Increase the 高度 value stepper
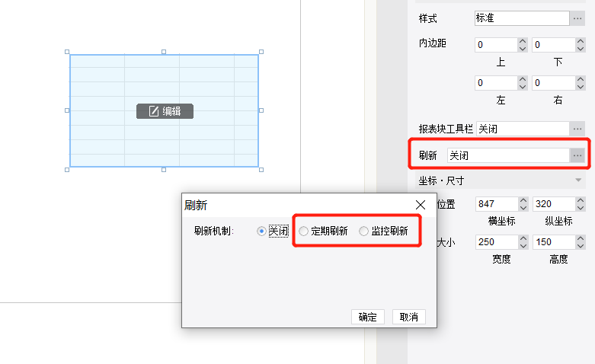The height and width of the screenshot is (364, 595). click(x=581, y=238)
